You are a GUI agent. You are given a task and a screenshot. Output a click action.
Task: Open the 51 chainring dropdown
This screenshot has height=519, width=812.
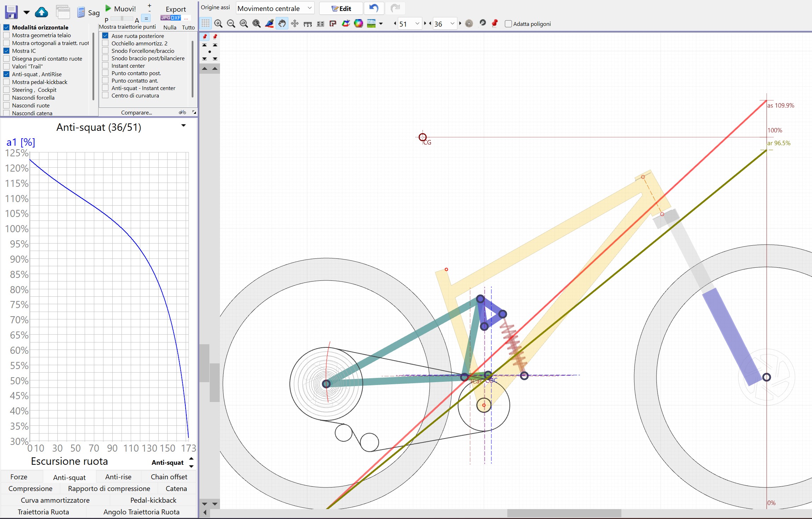[410, 24]
